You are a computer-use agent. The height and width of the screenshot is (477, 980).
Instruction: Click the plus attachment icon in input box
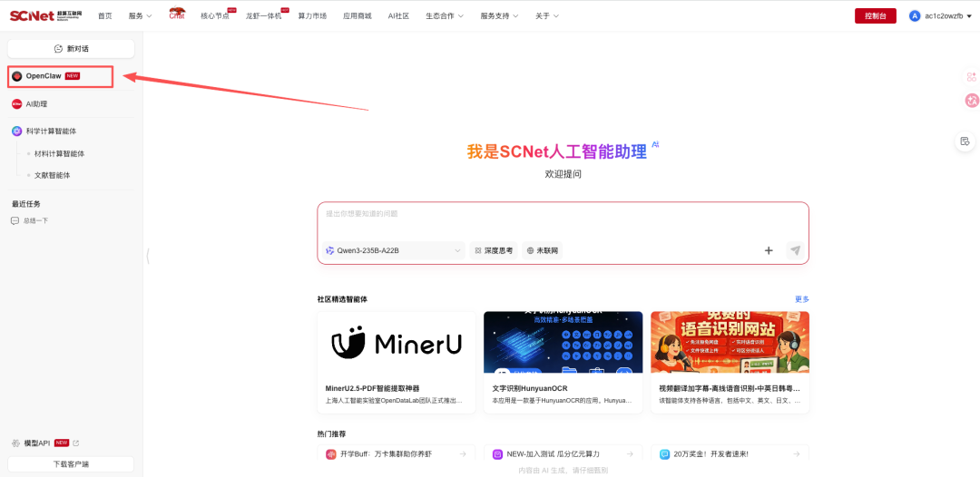[769, 250]
